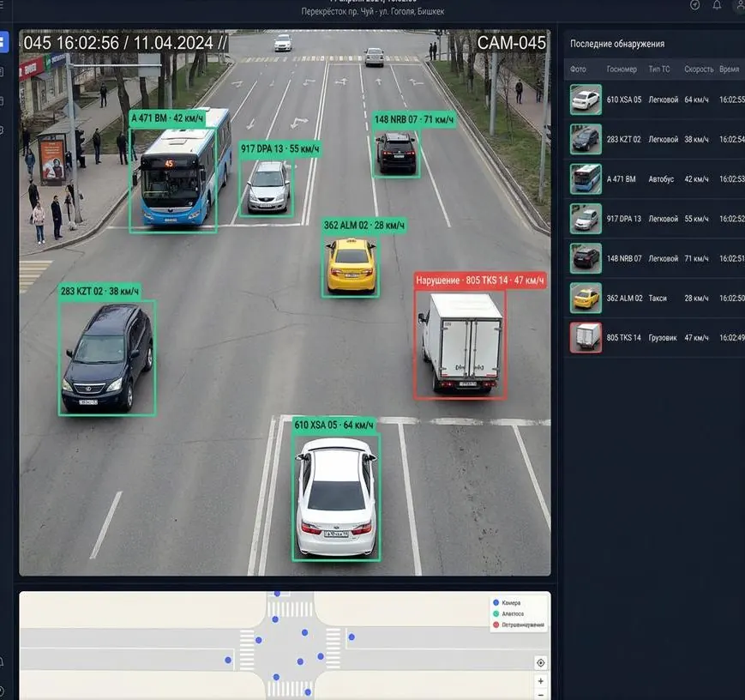745x700 pixels.
Task: Click camera dot right of the intersection on map
Action: coord(351,637)
